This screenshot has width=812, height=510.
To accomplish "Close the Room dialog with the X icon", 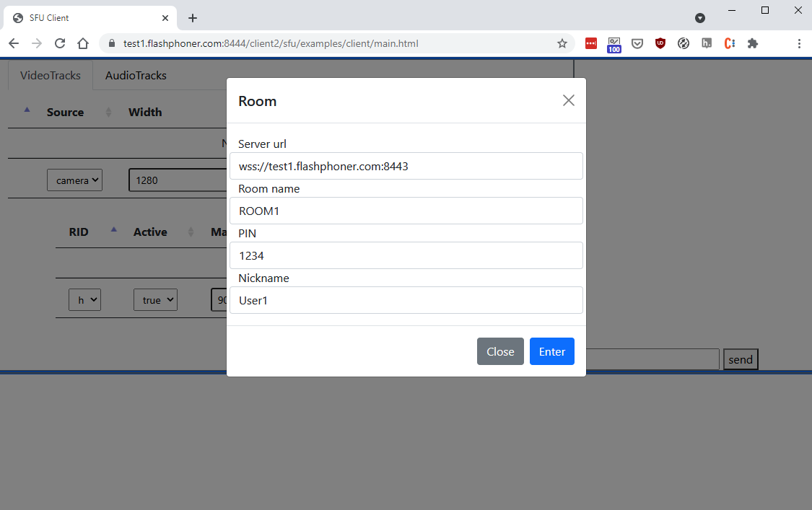I will click(x=569, y=100).
